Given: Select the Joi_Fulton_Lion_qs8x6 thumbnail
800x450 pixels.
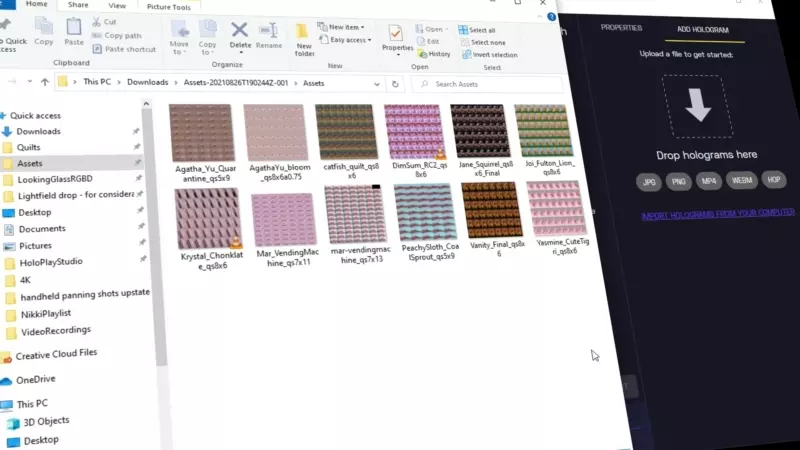Looking at the screenshot, I should coord(544,130).
